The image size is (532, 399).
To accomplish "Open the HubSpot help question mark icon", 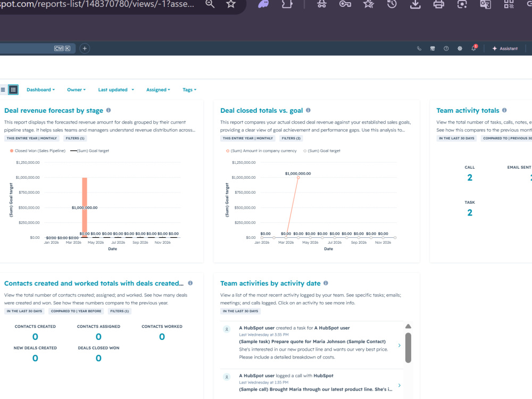I will point(446,48).
